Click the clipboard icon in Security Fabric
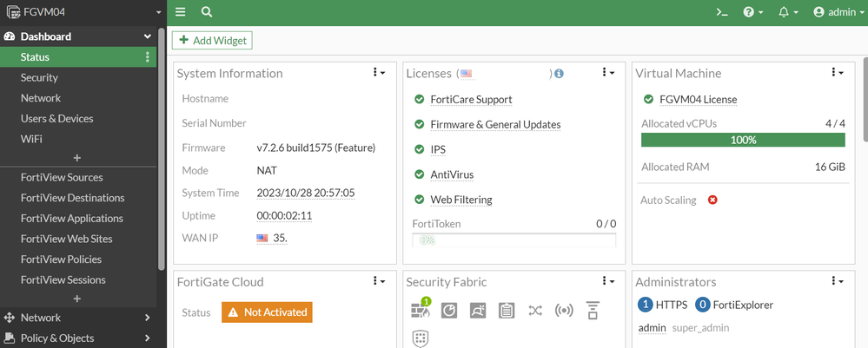The height and width of the screenshot is (348, 868). point(507,310)
